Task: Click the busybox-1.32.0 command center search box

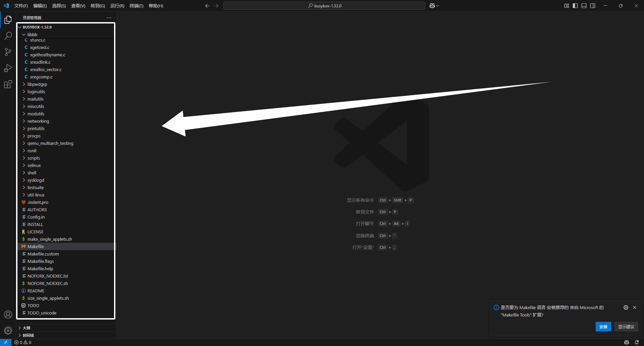Action: tap(324, 6)
